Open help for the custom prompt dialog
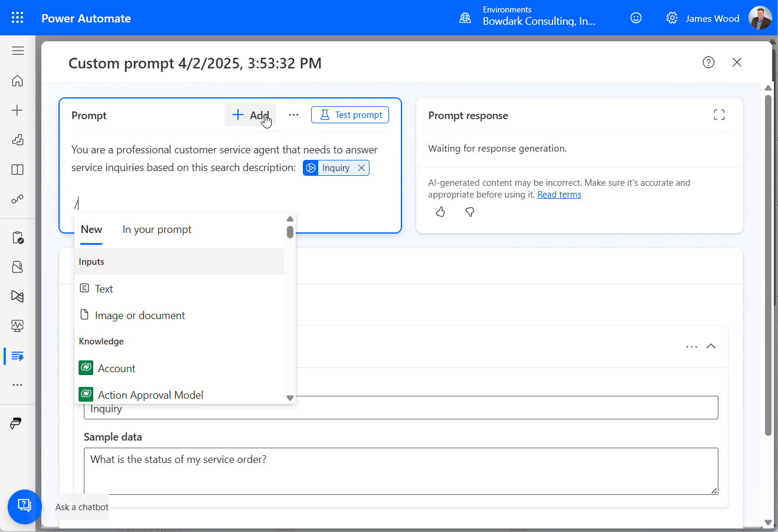 tap(708, 63)
